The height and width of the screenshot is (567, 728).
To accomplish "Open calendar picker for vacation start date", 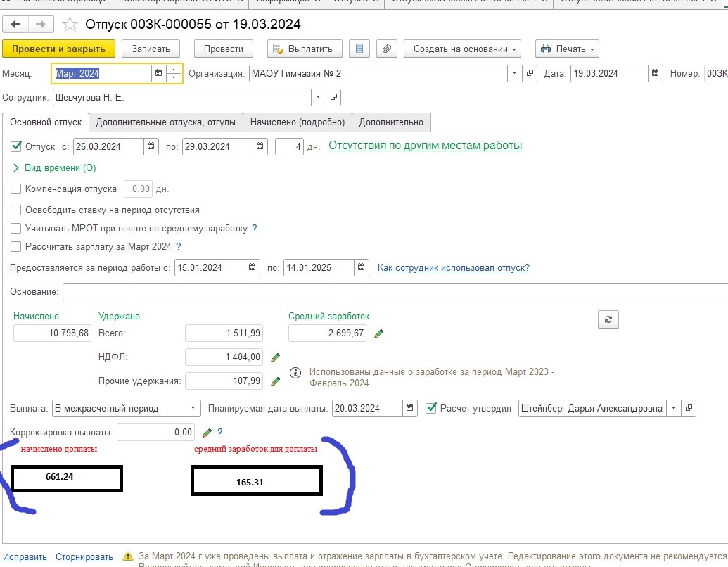I will coord(151,147).
